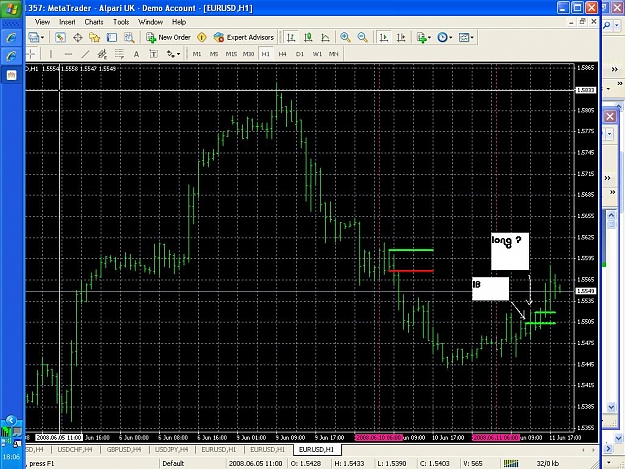Image resolution: width=625 pixels, height=469 pixels.
Task: Open the Navigator folder-star icon
Action: pyautogui.click(x=94, y=37)
